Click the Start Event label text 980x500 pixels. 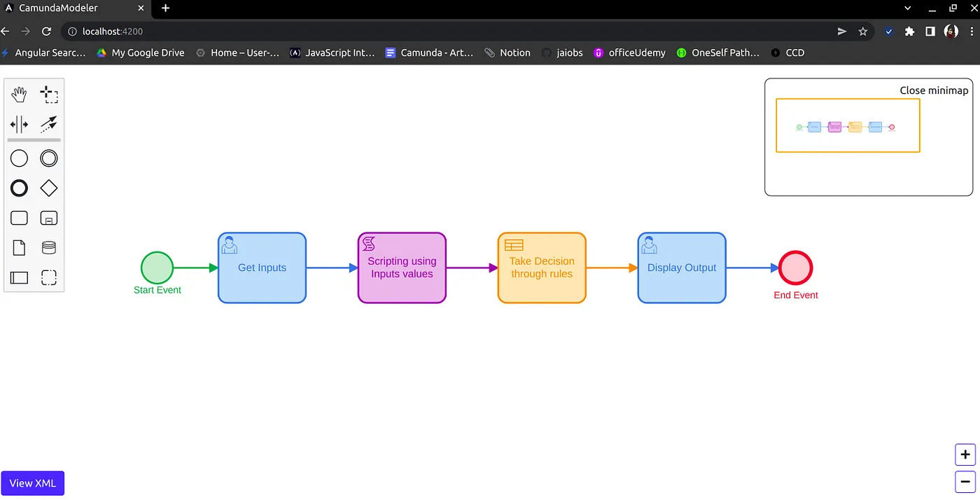tap(157, 290)
